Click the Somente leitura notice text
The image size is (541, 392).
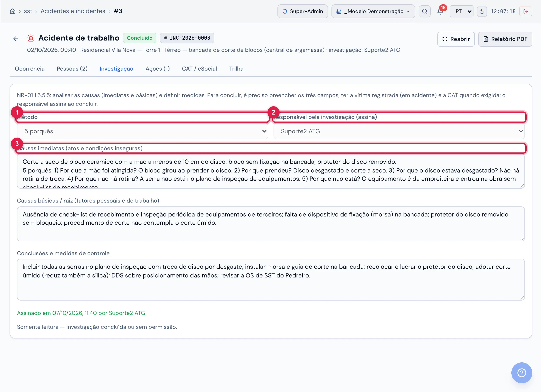[x=97, y=327]
